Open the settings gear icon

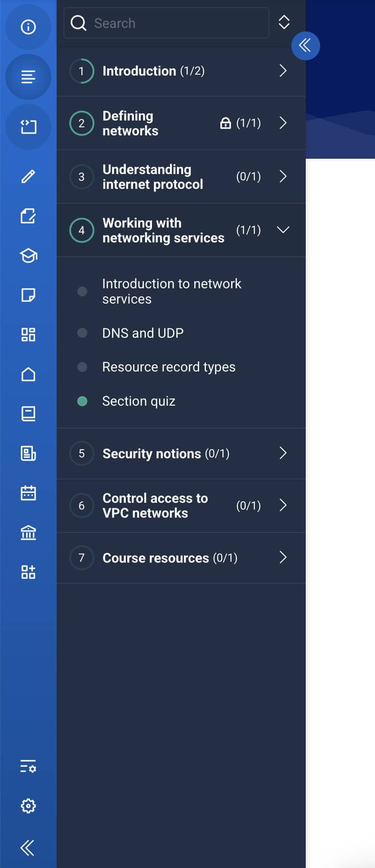(28, 806)
